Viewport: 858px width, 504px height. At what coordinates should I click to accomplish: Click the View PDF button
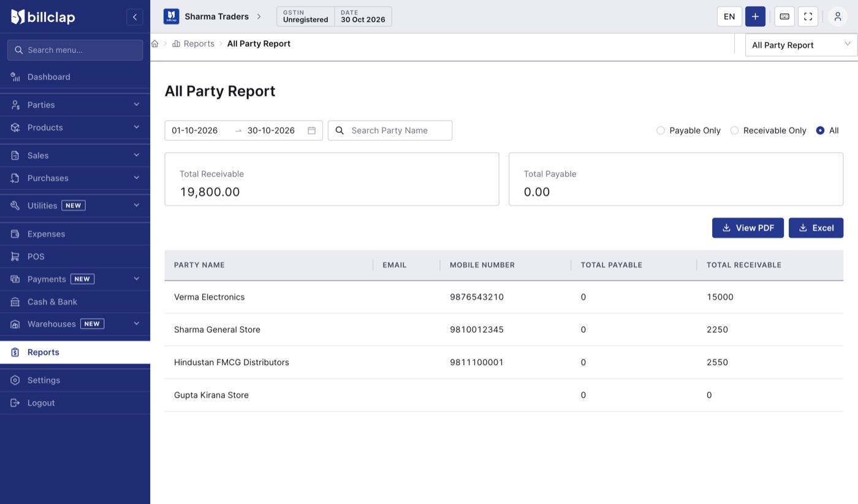point(748,228)
